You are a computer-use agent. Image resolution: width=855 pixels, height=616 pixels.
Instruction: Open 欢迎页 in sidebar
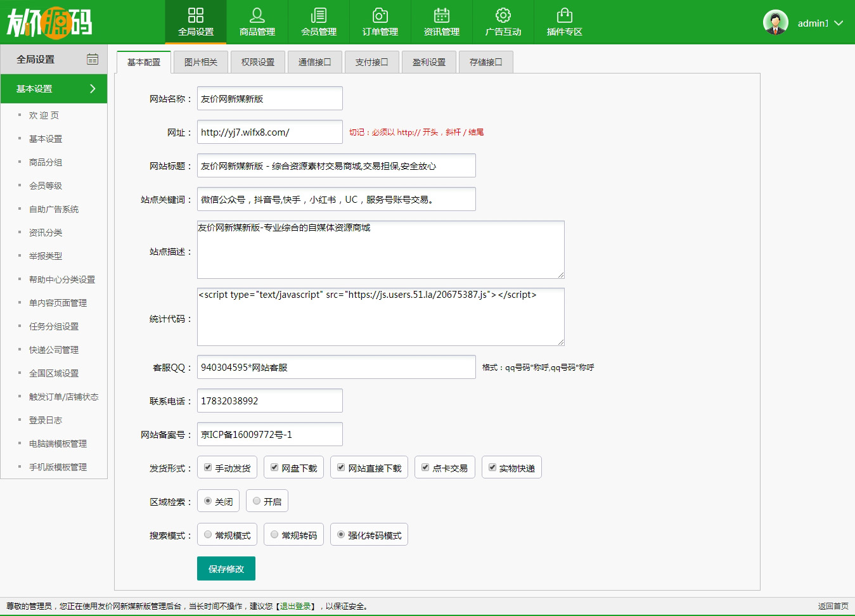[x=44, y=115]
